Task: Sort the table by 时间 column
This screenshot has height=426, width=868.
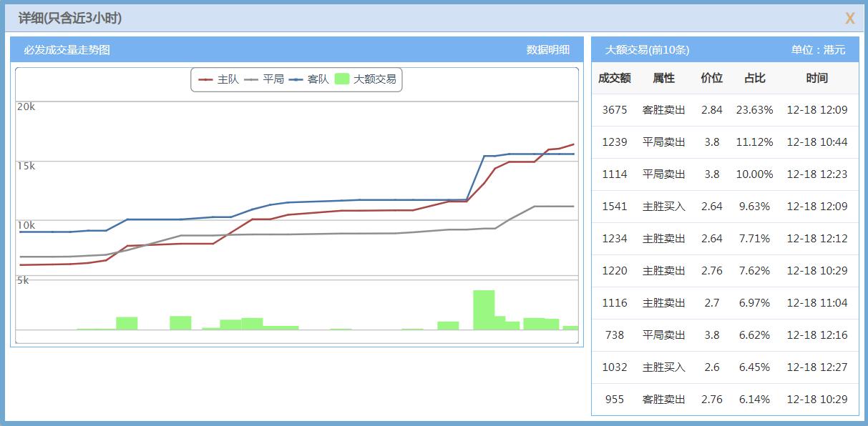Action: coord(816,78)
